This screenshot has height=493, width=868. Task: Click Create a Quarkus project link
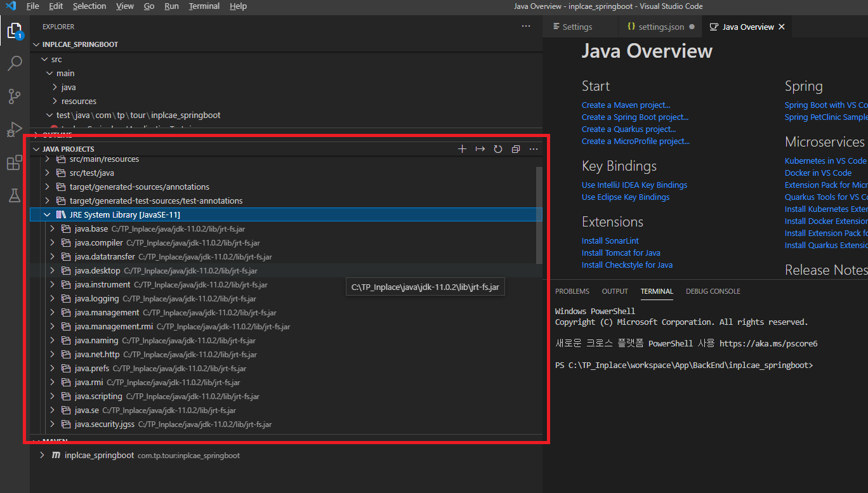click(x=629, y=129)
